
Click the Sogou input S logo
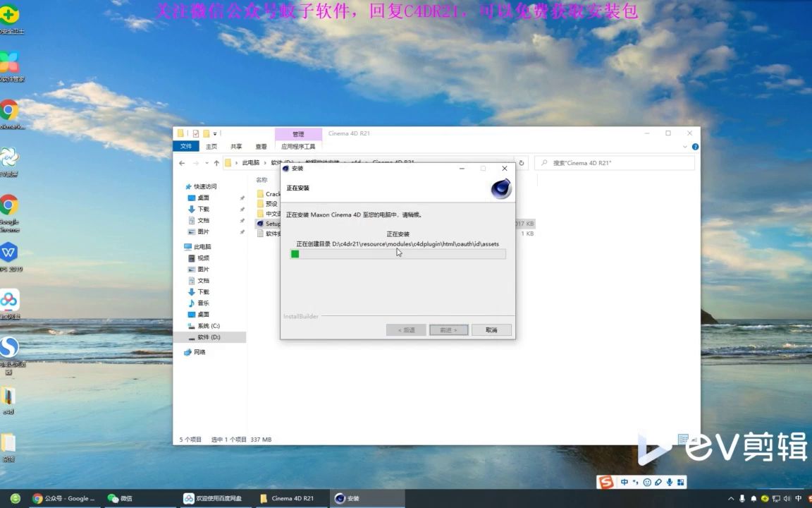click(606, 482)
